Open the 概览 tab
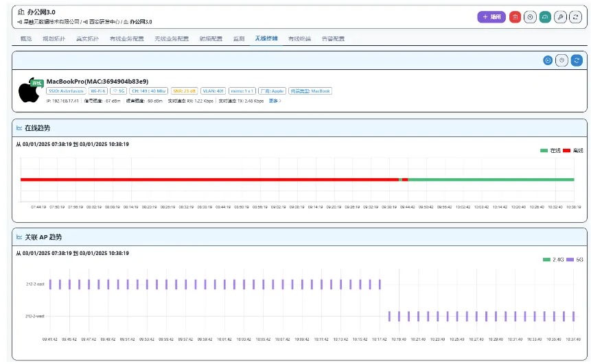Viewport: 591px width, 364px height. (26, 38)
